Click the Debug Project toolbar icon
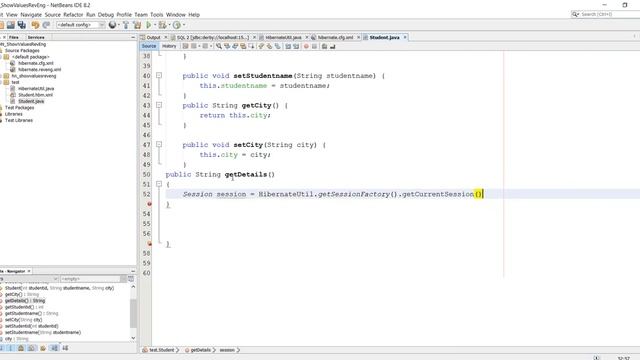The height and width of the screenshot is (360, 640). pos(162,25)
